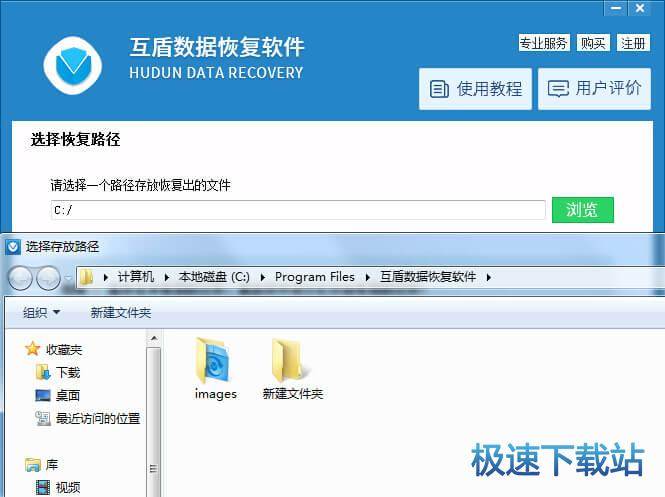Select the images folder icon
Image resolution: width=665 pixels, height=497 pixels.
tap(213, 360)
